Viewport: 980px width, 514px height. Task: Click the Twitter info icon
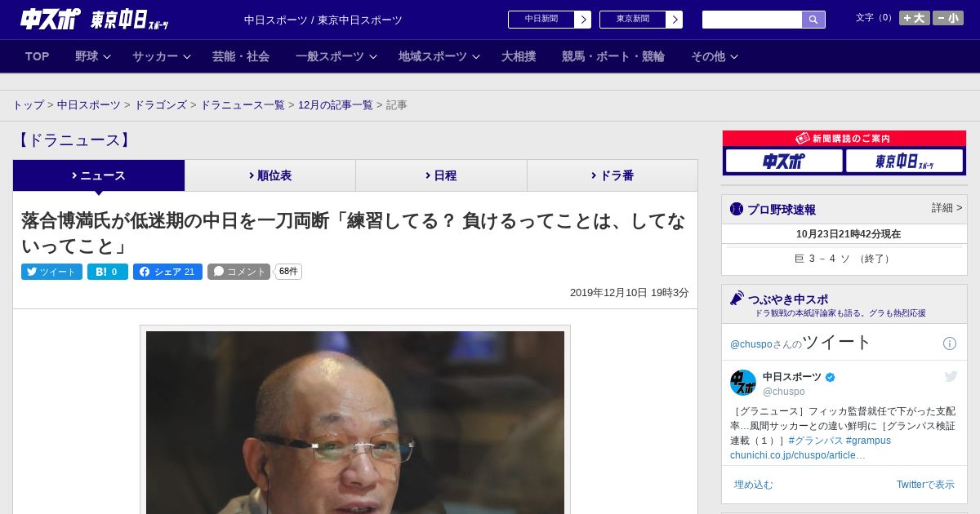point(950,343)
